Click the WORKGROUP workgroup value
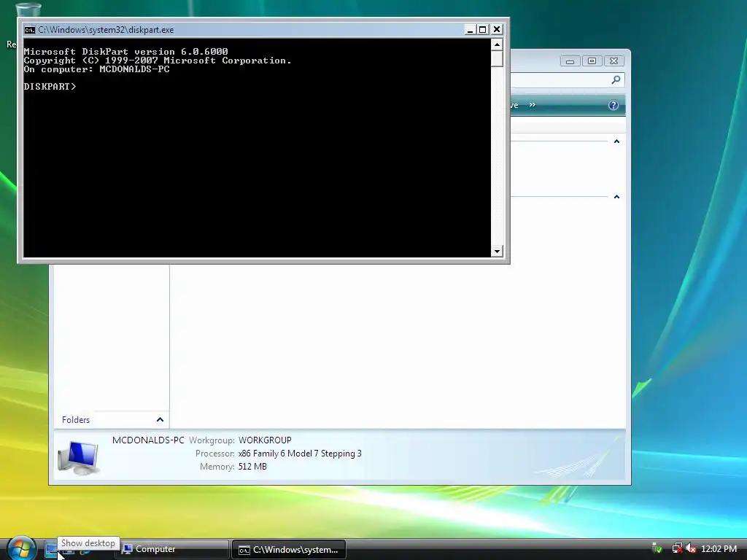Image resolution: width=747 pixels, height=560 pixels. coord(265,440)
